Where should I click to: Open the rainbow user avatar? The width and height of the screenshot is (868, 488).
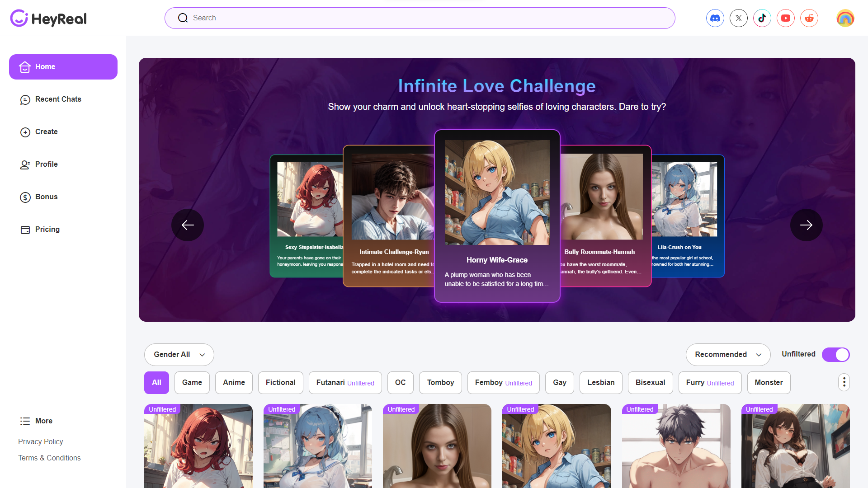pos(845,18)
